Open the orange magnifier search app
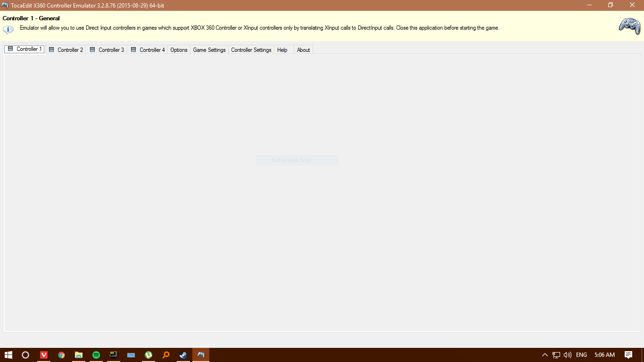644x362 pixels. click(166, 355)
